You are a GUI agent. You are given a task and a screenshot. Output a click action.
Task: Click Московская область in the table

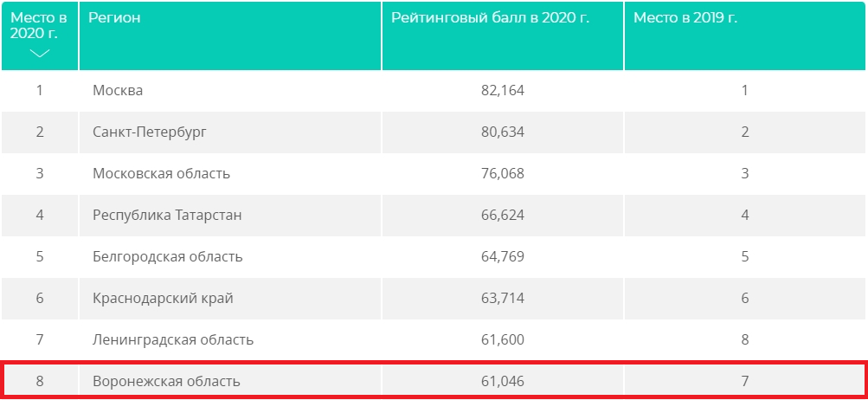161,173
